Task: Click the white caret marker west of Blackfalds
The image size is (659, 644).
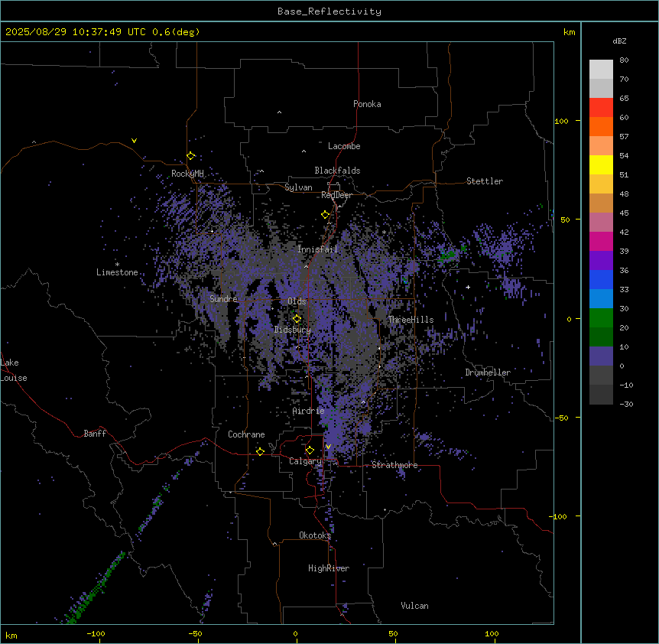Action: [x=261, y=171]
